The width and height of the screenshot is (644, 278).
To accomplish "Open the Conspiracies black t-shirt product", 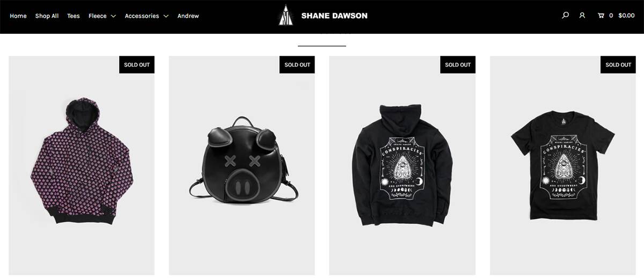I will click(563, 166).
